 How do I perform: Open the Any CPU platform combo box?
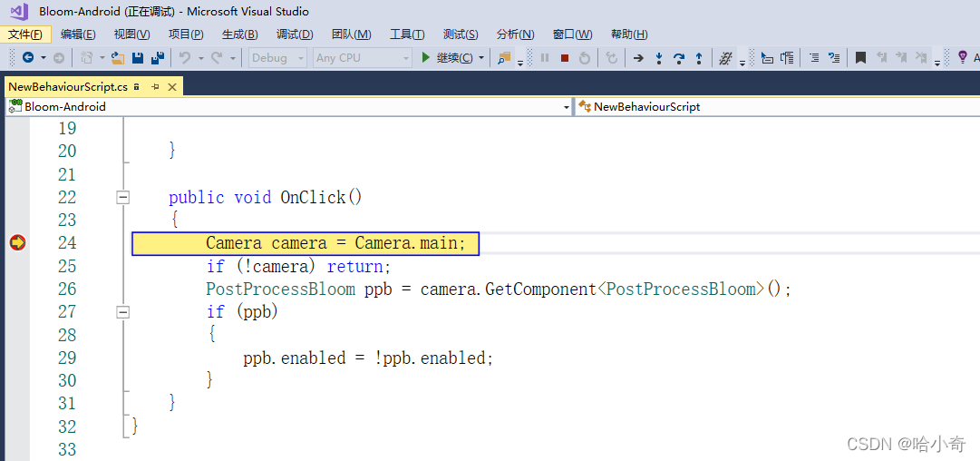click(x=363, y=57)
